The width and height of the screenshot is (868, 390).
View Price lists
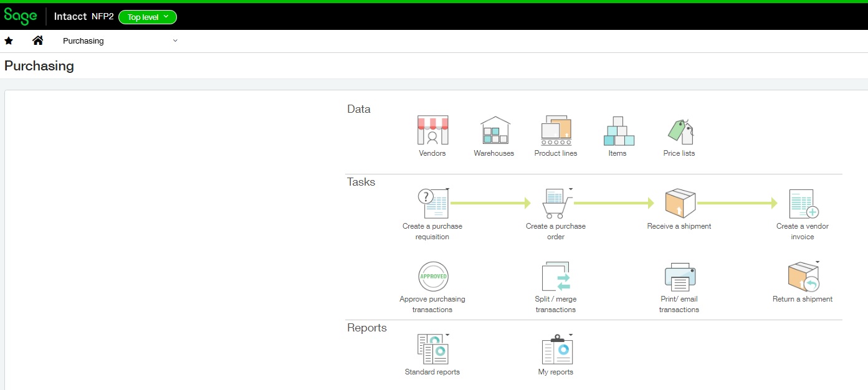coord(679,131)
